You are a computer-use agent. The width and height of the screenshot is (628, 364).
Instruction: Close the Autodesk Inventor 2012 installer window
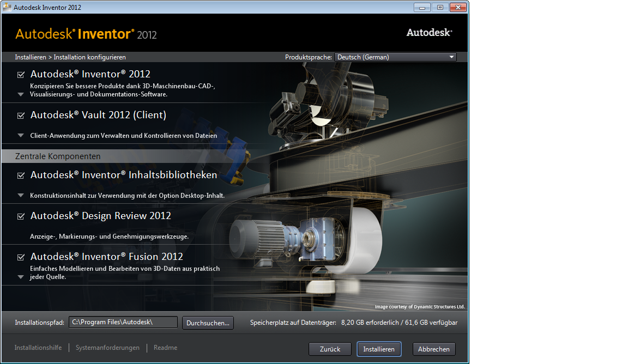(458, 7)
